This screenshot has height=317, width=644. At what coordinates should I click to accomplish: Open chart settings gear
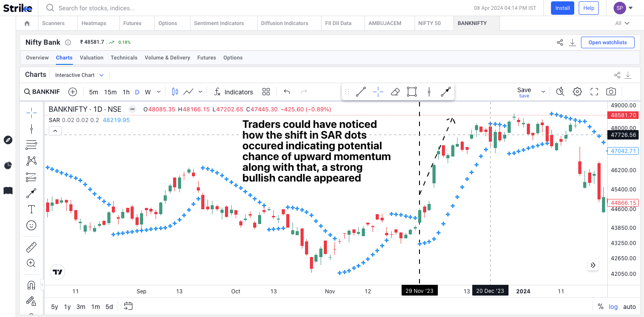tap(577, 92)
